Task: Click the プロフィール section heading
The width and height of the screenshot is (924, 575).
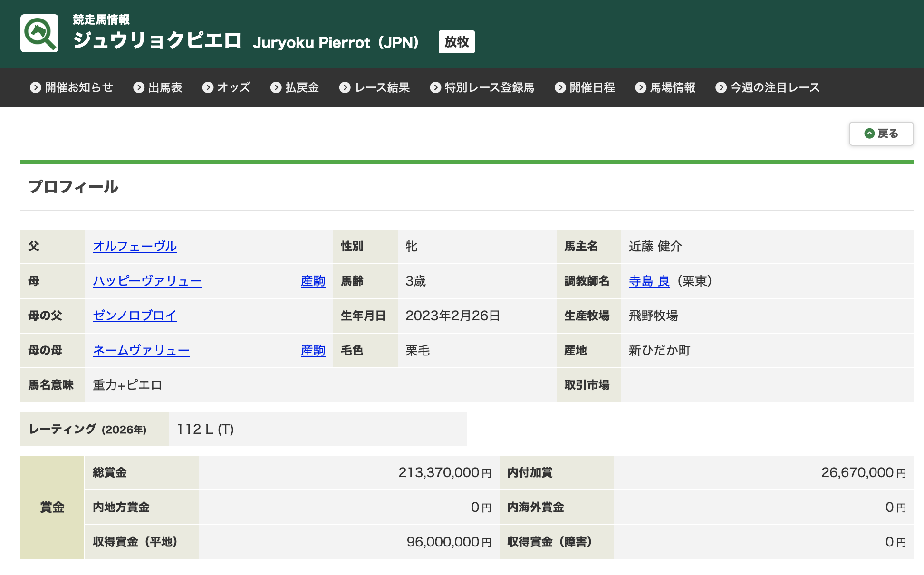Action: tap(74, 187)
